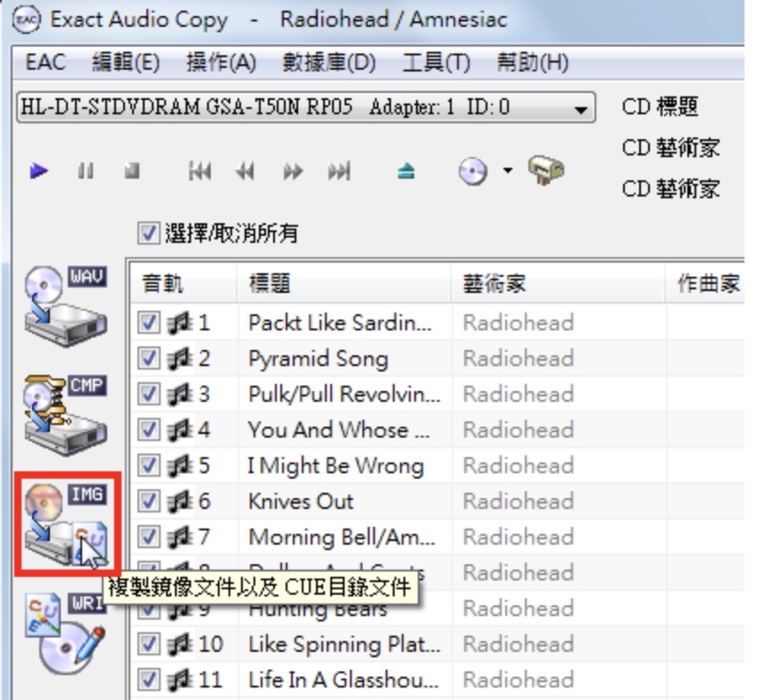Eject the CD from the drive
The width and height of the screenshot is (757, 700).
click(x=406, y=171)
